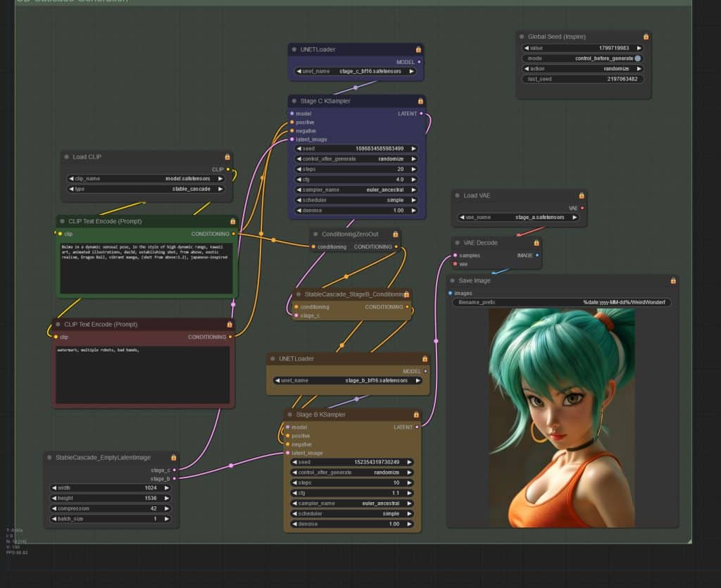Image resolution: width=721 pixels, height=588 pixels.
Task: Click the seed field in Stage C KSampler
Action: (x=356, y=149)
